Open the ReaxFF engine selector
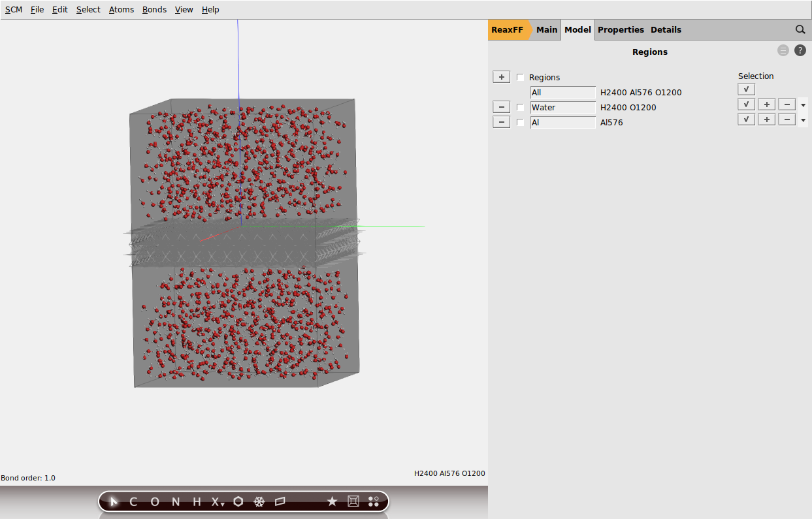 pyautogui.click(x=508, y=29)
